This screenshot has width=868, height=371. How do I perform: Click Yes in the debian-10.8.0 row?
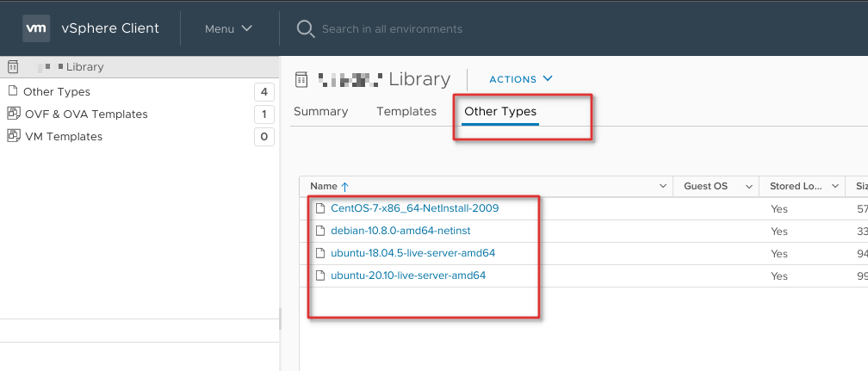778,231
